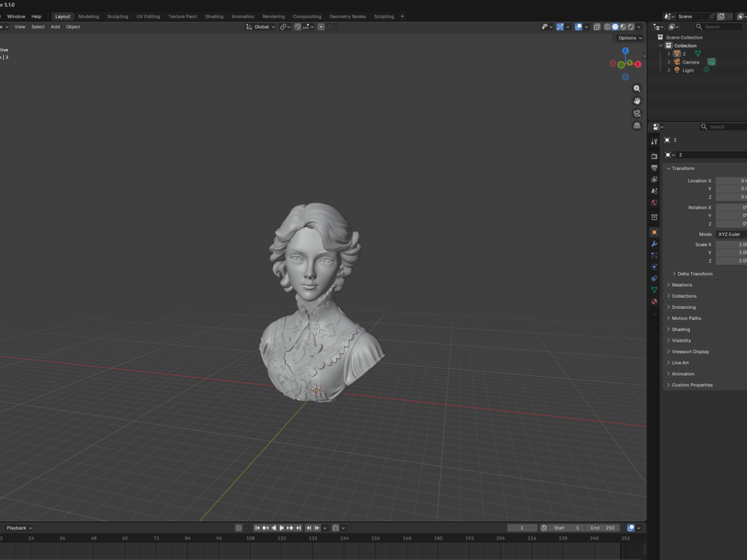Viewport: 747px width, 560px height.
Task: Expand the Delta Transform panel
Action: [x=695, y=274]
